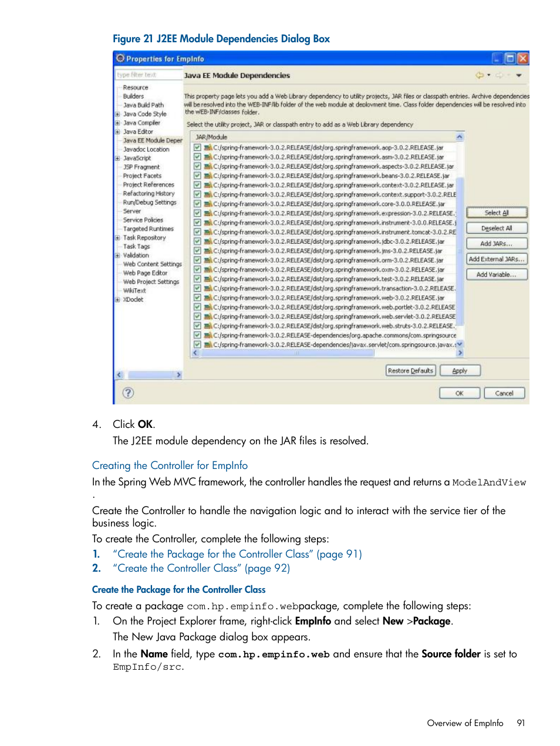Screen dimensions: 560x746
Task: Click the jar icon of aspects-3.0.2.RELEASE.jar
Action: (x=207, y=167)
